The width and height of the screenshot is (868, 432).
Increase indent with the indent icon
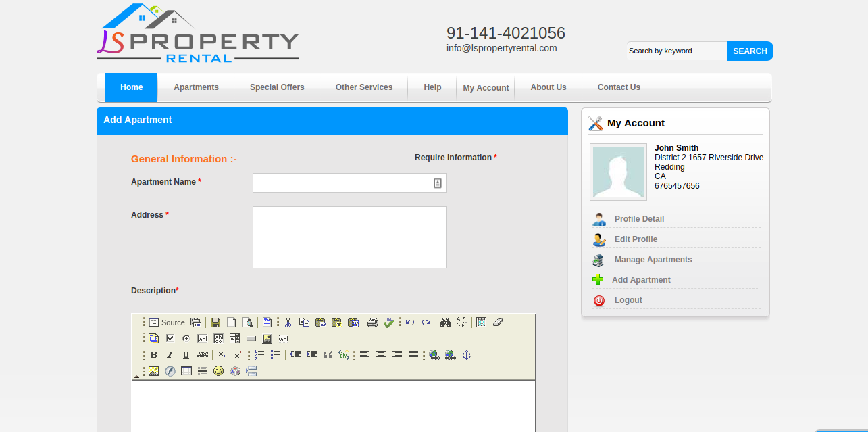pyautogui.click(x=311, y=355)
